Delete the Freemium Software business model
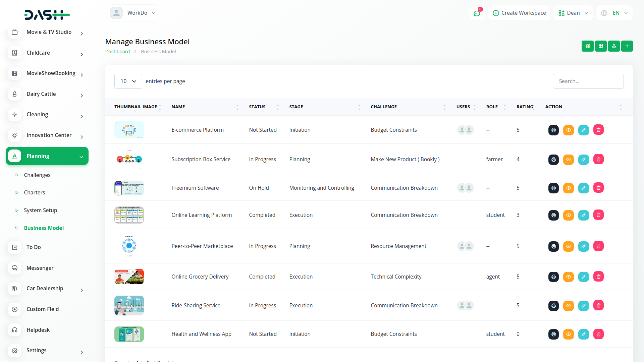The height and width of the screenshot is (362, 644). [x=598, y=188]
